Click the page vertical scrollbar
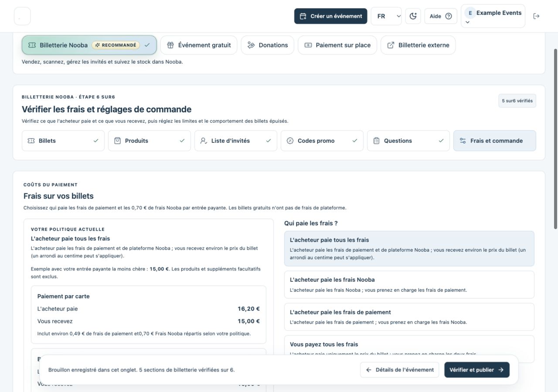Image resolution: width=558 pixels, height=392 pixels. pyautogui.click(x=555, y=139)
